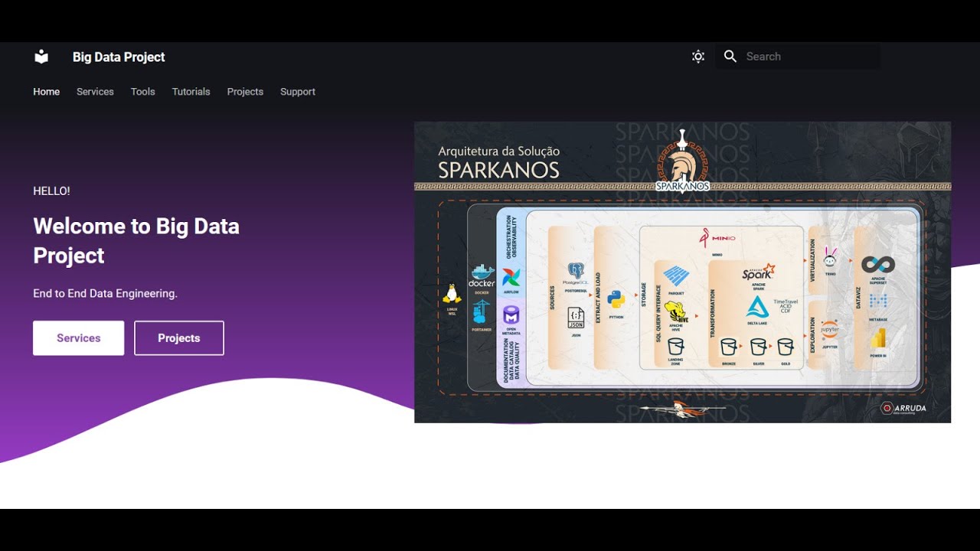Open the Home tab
The image size is (980, 551).
[x=46, y=92]
